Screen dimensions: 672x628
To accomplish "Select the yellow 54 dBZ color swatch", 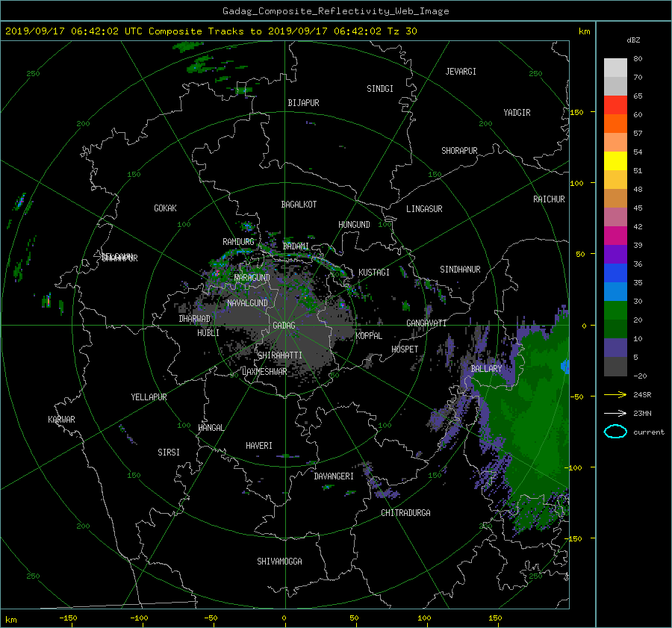I will (x=615, y=161).
